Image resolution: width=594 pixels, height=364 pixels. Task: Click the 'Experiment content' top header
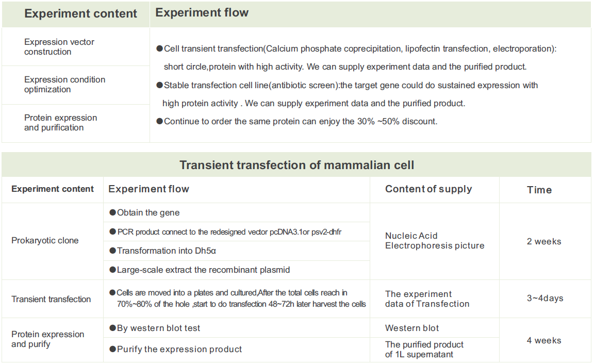80,14
